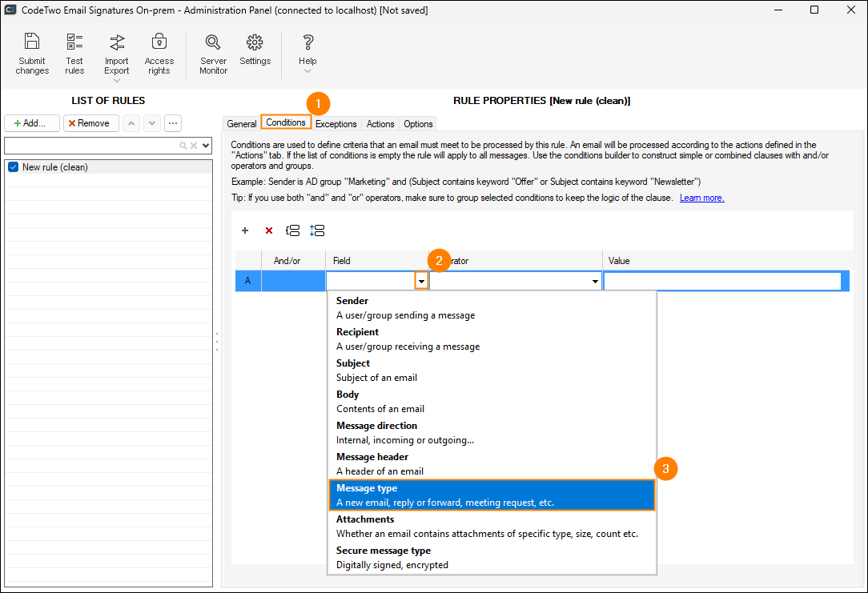The height and width of the screenshot is (593, 868).
Task: Open the Test rules tool
Action: pos(74,54)
